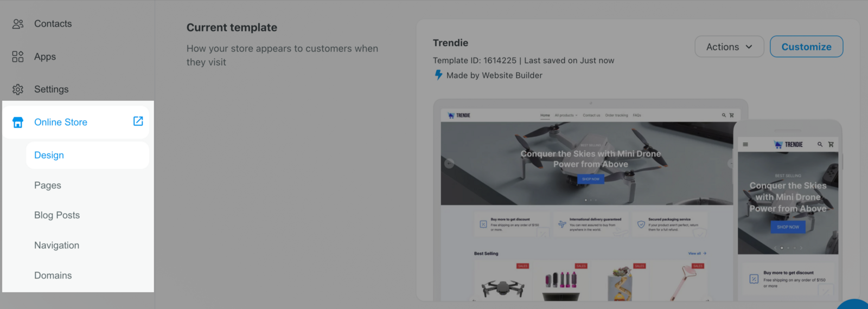
Task: Click Made by Website Builder text
Action: click(x=494, y=75)
